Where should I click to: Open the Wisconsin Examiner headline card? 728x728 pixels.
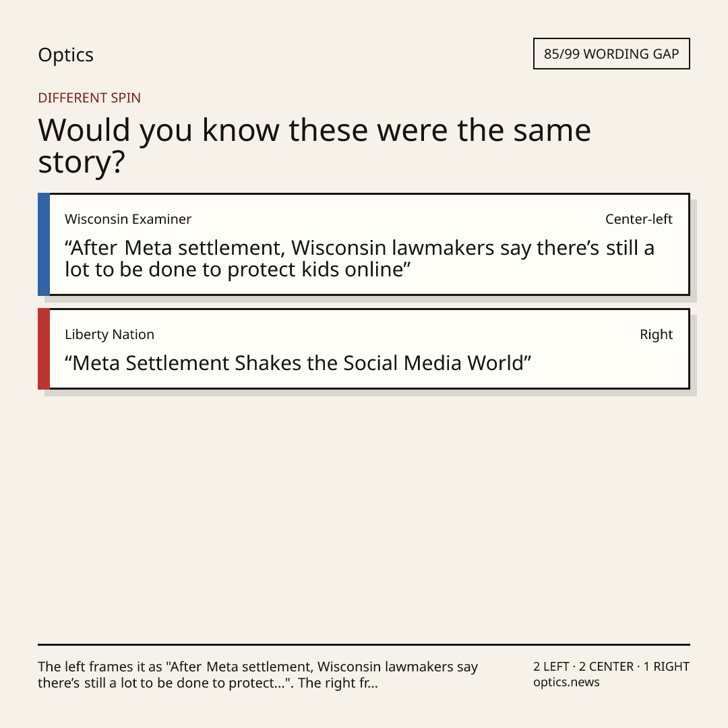[364, 244]
